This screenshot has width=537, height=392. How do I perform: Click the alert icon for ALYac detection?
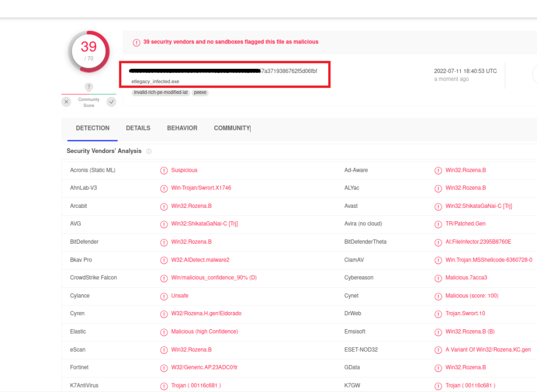pyautogui.click(x=438, y=188)
